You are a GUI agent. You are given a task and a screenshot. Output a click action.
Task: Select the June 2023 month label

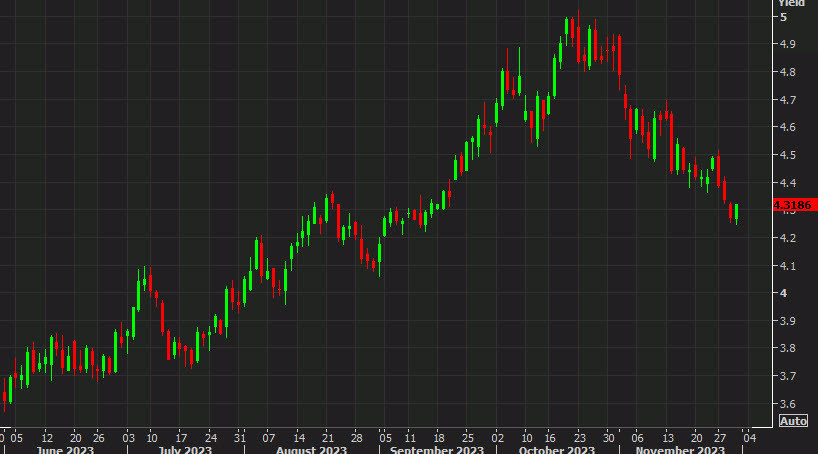pos(65,450)
